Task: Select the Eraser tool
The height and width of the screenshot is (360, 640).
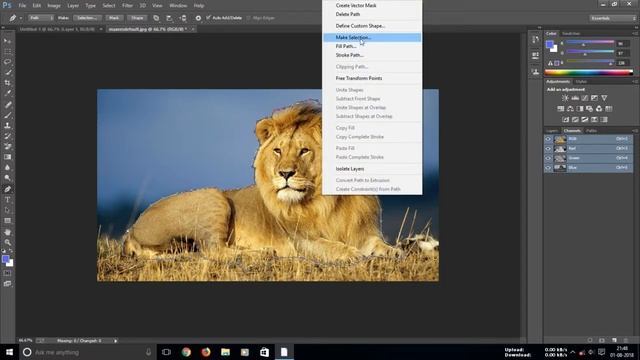Action: click(x=7, y=147)
